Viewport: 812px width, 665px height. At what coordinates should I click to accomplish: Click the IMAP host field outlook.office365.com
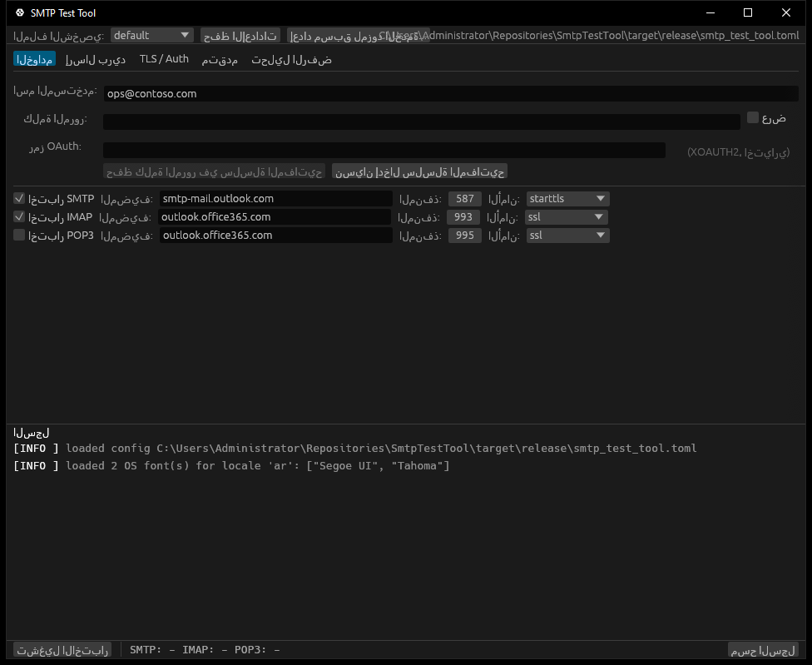click(274, 217)
